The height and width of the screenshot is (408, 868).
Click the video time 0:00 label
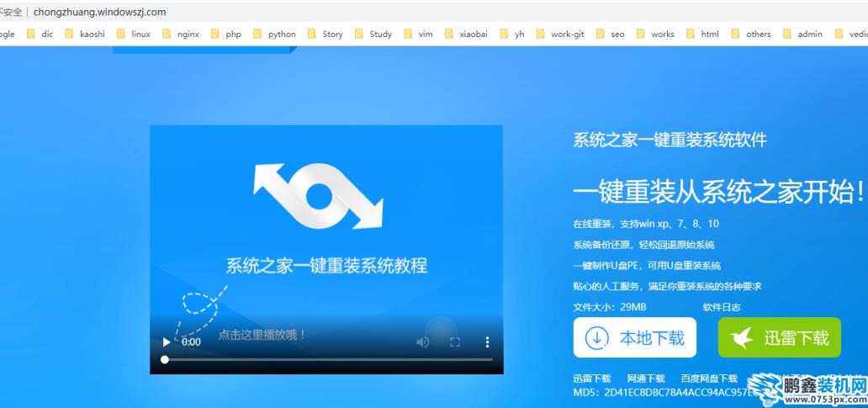(191, 342)
